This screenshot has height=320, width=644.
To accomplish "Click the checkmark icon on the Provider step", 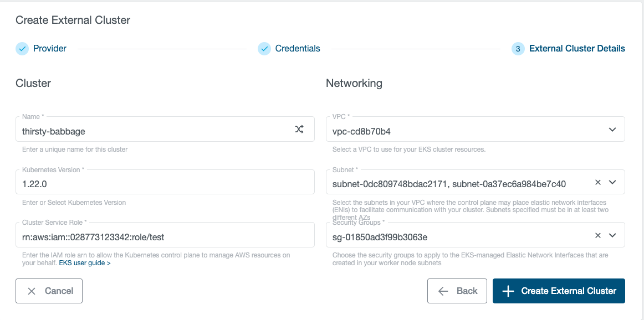I will 22,49.
